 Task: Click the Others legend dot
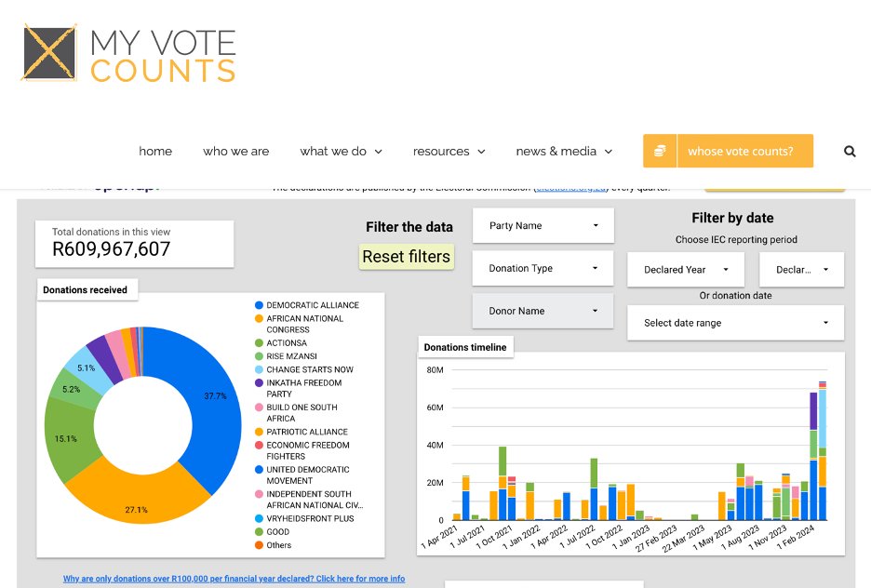pos(259,544)
